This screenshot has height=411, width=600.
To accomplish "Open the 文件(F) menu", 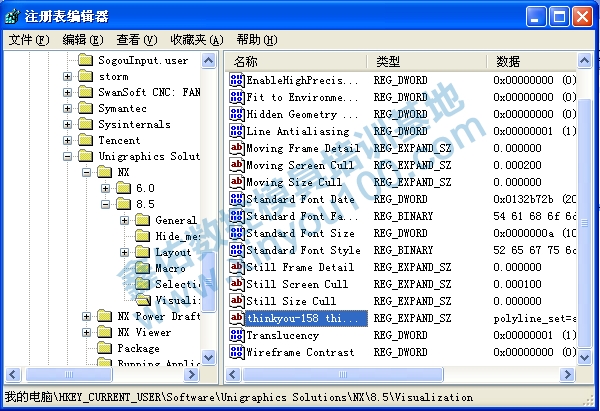I will [29, 40].
